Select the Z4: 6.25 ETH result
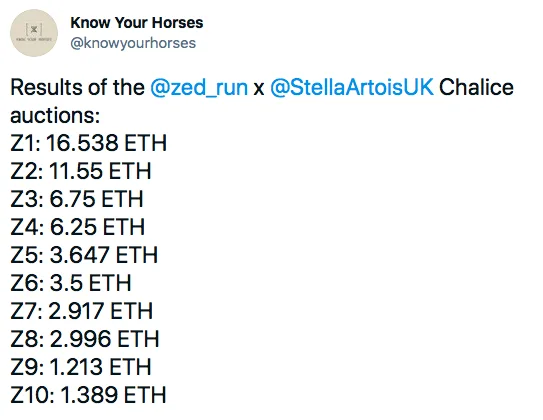 [78, 227]
